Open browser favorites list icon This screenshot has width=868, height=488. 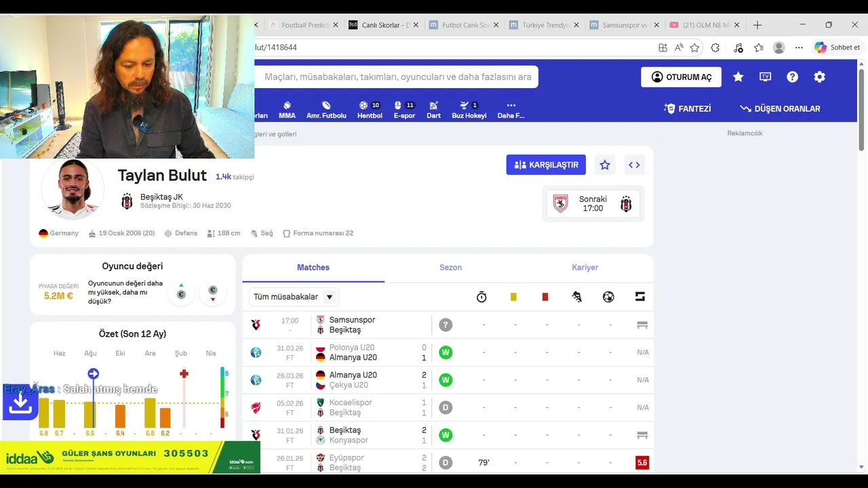[x=759, y=47]
